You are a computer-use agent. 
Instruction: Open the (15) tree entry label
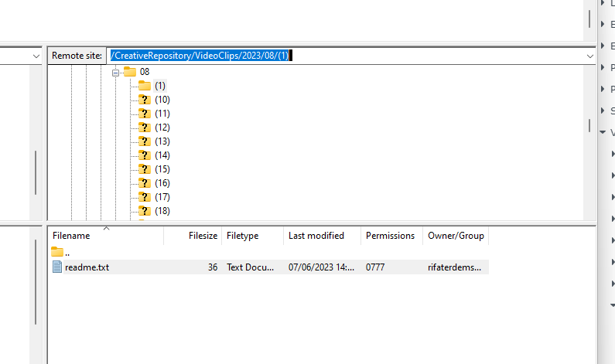[162, 169]
